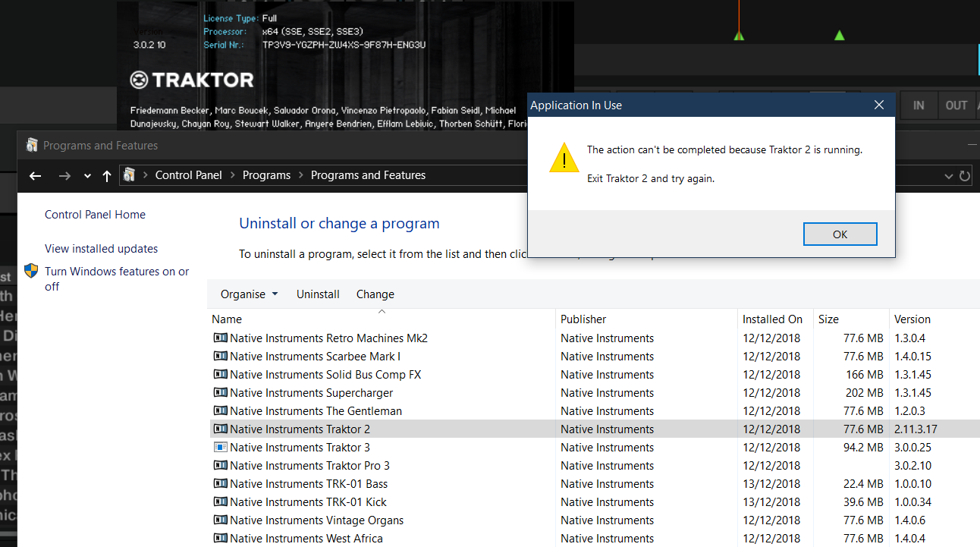The image size is (980, 547).
Task: Navigate up one folder level
Action: 106,176
